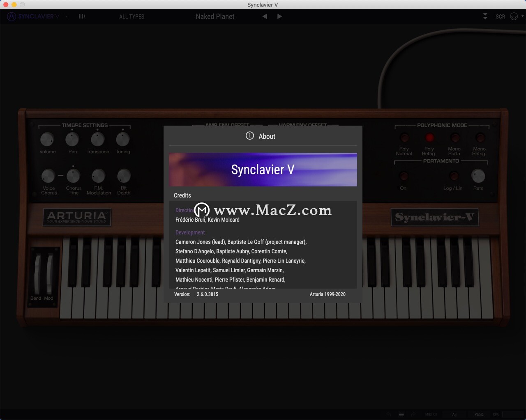Enable Poly Normal mode
This screenshot has width=526, height=420.
(x=404, y=138)
